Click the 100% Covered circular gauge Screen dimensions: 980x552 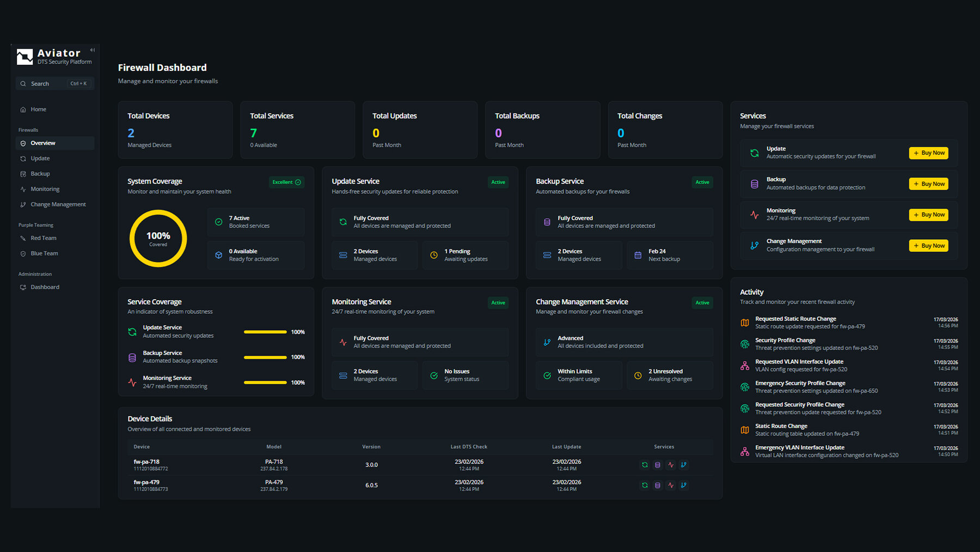(x=158, y=239)
